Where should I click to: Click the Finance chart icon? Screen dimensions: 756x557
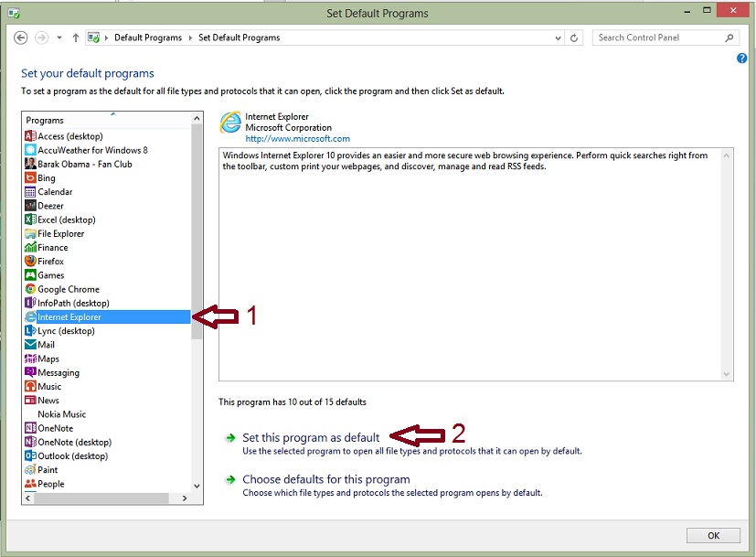click(x=30, y=247)
